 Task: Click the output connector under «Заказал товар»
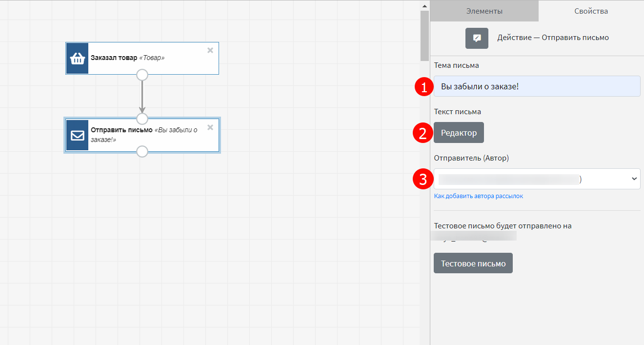click(142, 75)
